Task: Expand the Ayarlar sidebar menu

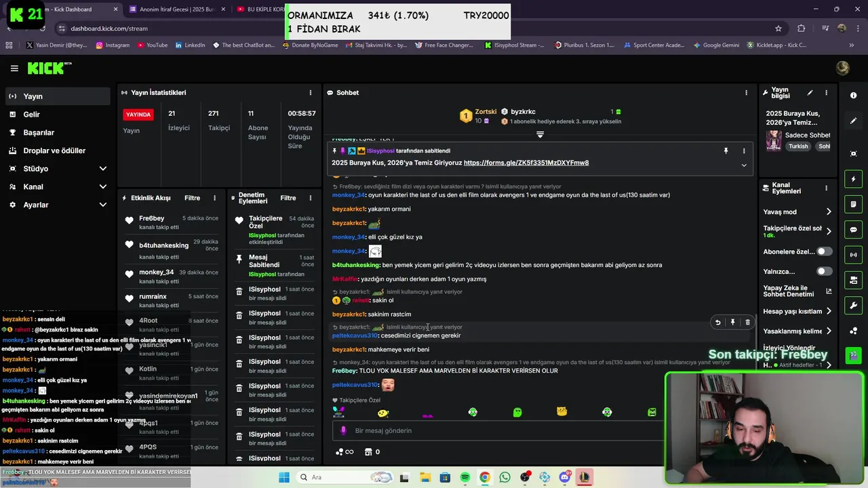Action: pyautogui.click(x=57, y=205)
